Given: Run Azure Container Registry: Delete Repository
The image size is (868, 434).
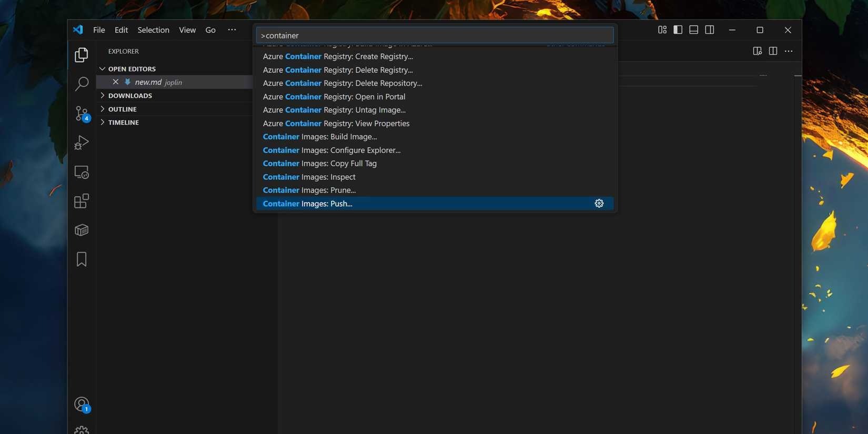Looking at the screenshot, I should [435, 83].
